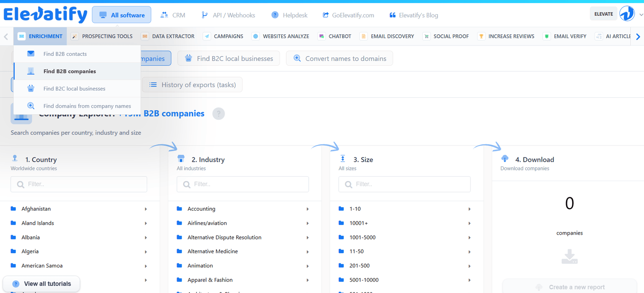The image size is (644, 293).
Task: Click the All software tab
Action: [x=122, y=15]
